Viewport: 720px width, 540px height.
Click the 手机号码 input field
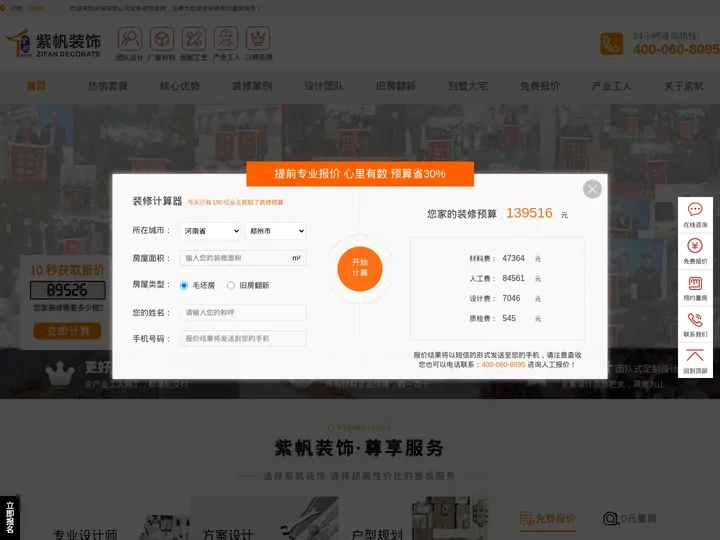pyautogui.click(x=243, y=338)
